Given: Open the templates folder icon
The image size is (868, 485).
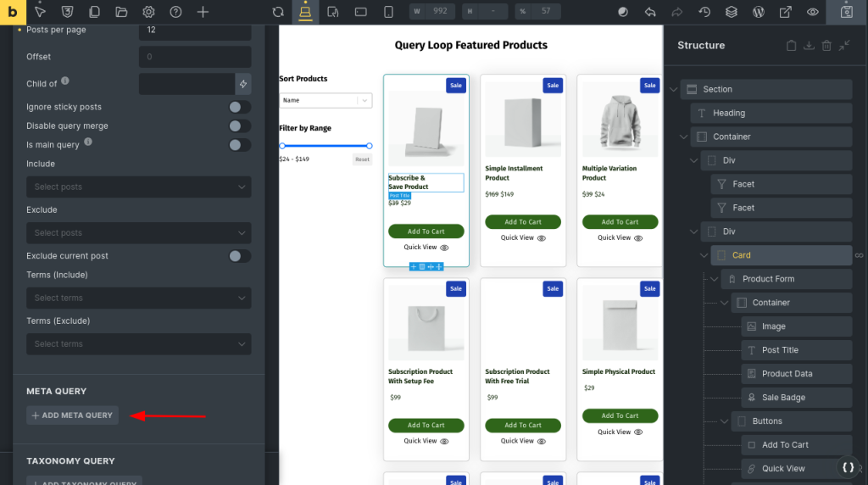Looking at the screenshot, I should (121, 12).
